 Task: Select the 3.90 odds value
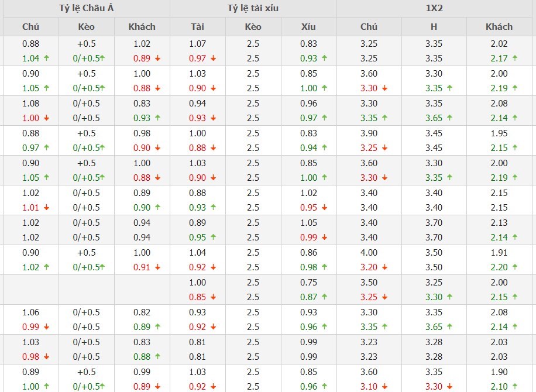point(369,133)
